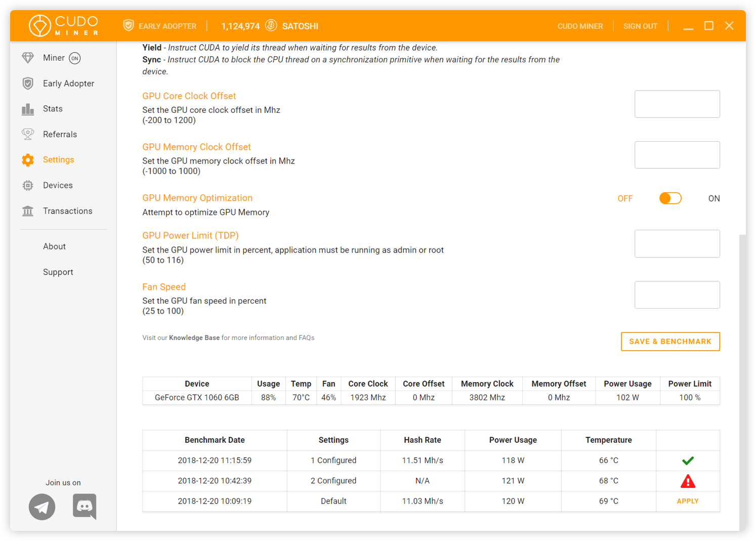Open the Support menu item
Image resolution: width=756 pixels, height=541 pixels.
tap(58, 272)
